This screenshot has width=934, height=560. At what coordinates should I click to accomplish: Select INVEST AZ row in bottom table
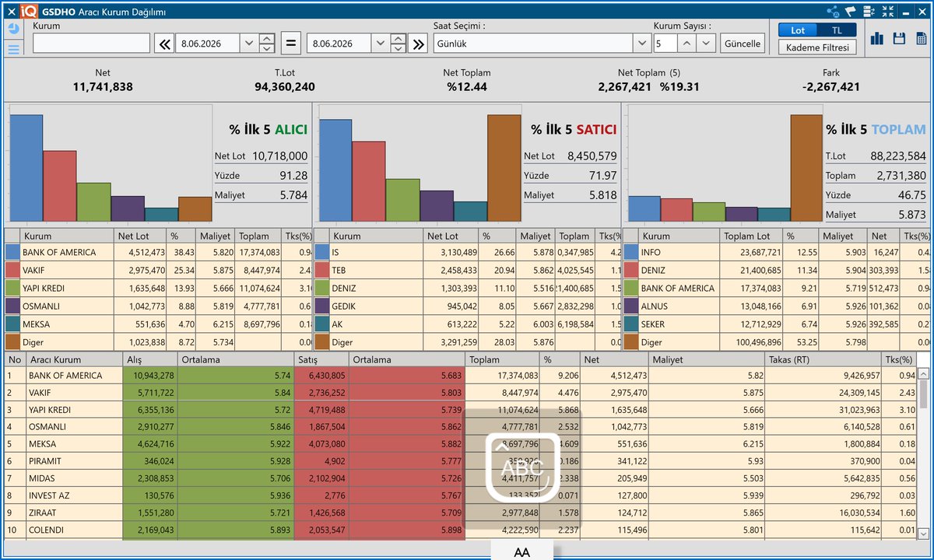point(461,495)
